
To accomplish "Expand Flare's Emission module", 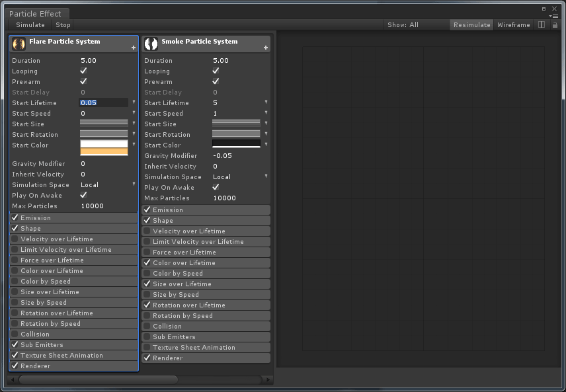I will [73, 217].
